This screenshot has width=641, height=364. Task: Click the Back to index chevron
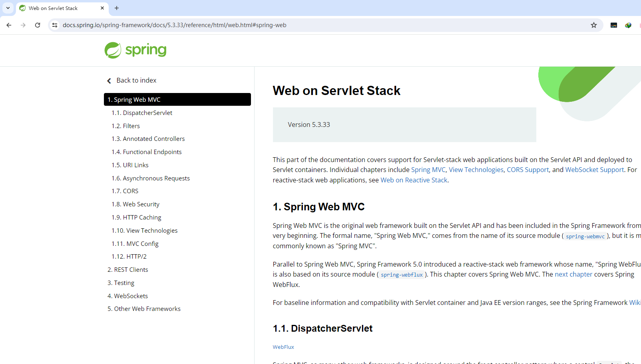pyautogui.click(x=109, y=81)
